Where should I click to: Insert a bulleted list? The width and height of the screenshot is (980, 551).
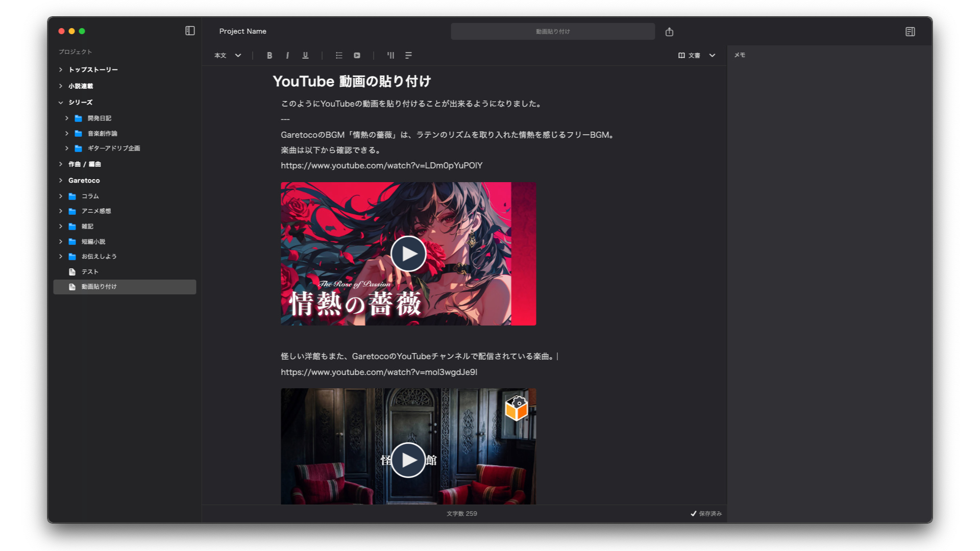coord(339,55)
